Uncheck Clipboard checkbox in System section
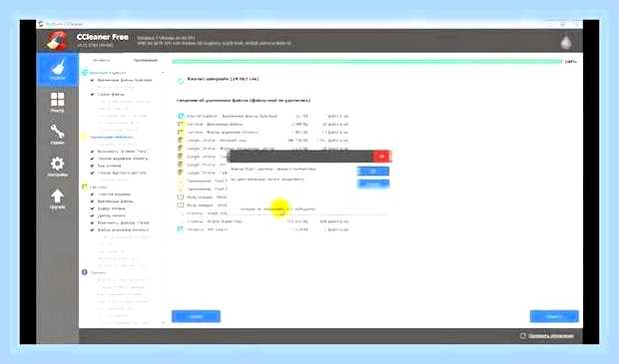 93,208
